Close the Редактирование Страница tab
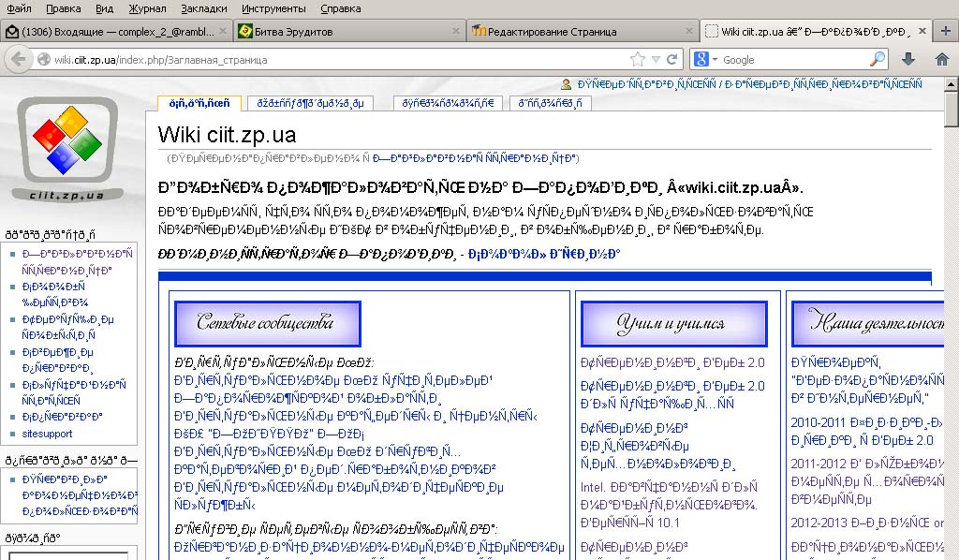The width and height of the screenshot is (959, 560). (689, 31)
